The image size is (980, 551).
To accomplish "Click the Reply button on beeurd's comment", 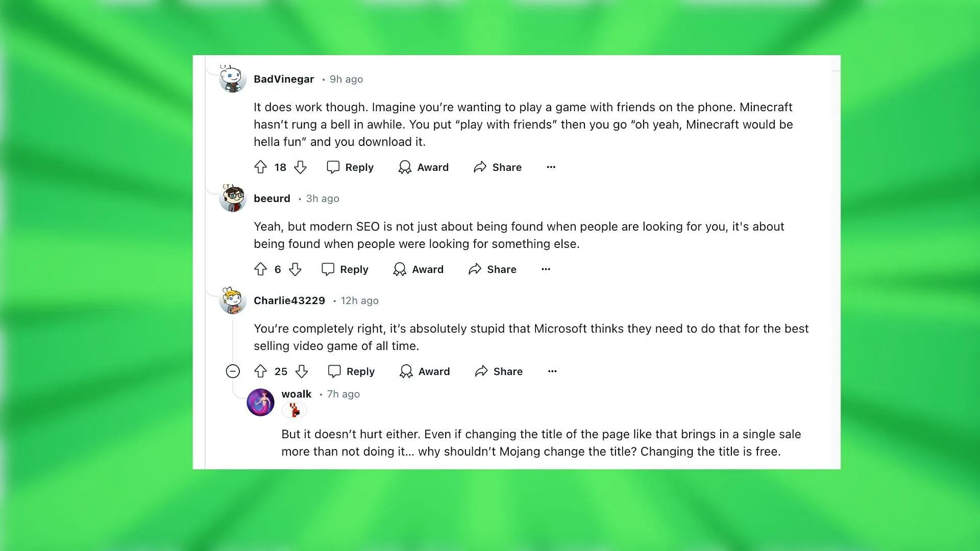I will (x=345, y=269).
